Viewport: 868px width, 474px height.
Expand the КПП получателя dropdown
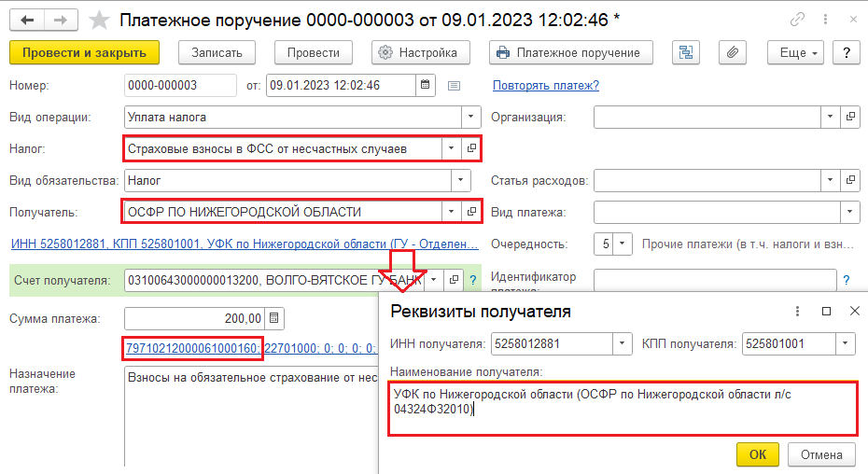[x=846, y=343]
